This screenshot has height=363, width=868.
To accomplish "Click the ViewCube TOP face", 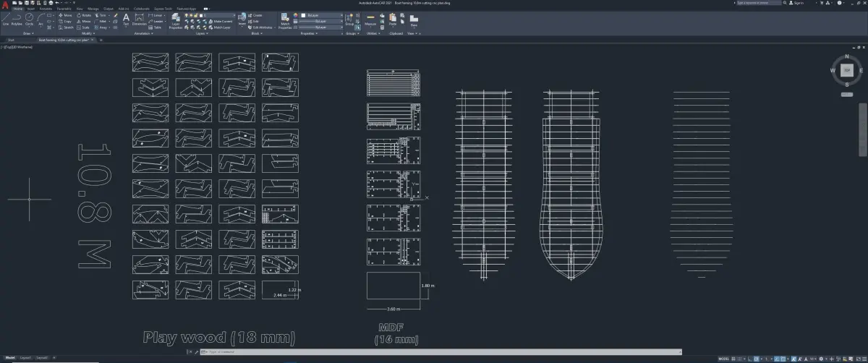I will (847, 70).
